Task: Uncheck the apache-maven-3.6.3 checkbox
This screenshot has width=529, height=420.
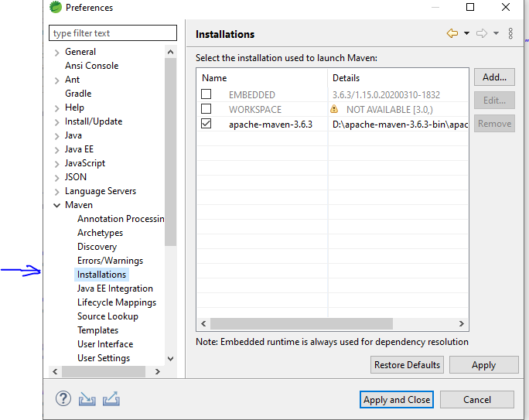Action: [x=206, y=124]
